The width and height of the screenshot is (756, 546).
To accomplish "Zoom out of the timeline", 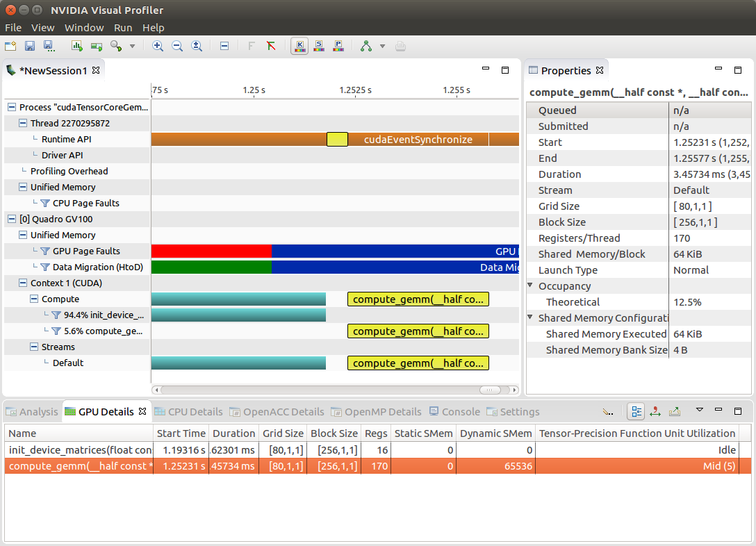I will click(x=177, y=47).
